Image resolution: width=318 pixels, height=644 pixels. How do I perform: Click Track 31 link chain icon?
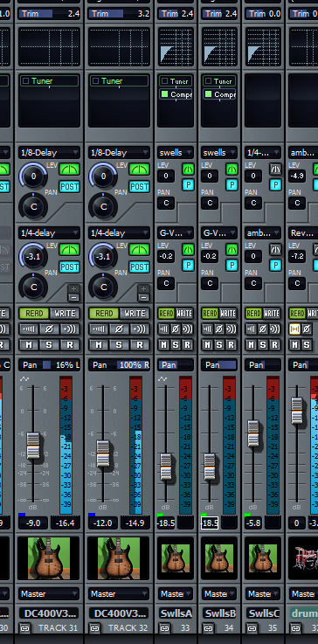pyautogui.click(x=24, y=628)
